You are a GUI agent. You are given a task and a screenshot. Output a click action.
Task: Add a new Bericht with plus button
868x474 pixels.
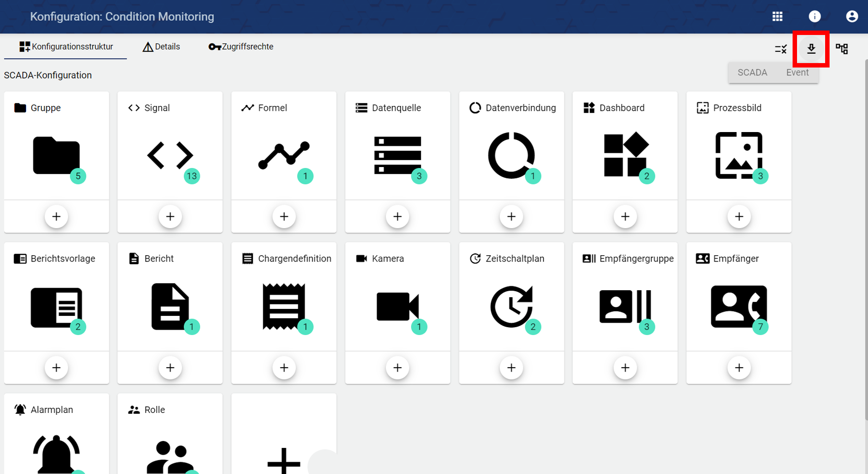(170, 368)
